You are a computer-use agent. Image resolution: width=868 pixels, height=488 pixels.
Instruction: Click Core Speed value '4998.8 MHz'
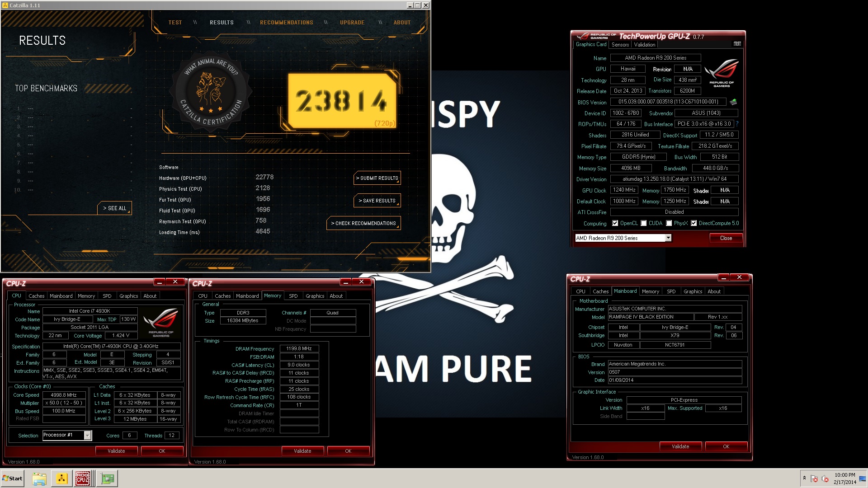click(64, 395)
